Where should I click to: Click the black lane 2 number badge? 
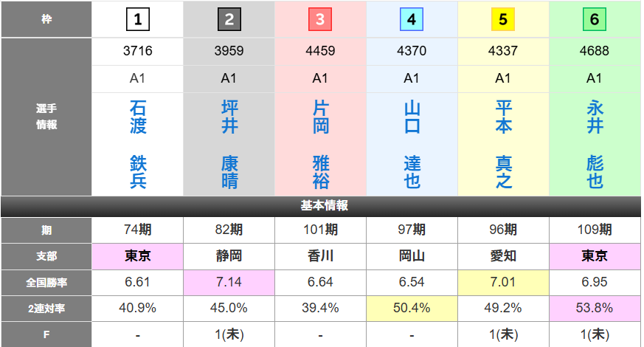pyautogui.click(x=229, y=20)
